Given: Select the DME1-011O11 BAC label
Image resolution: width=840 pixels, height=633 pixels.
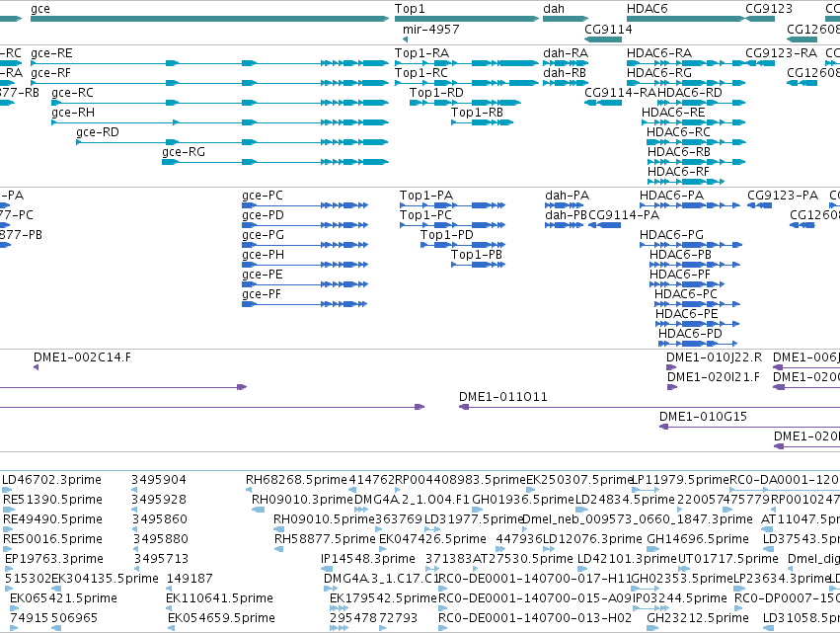Looking at the screenshot, I should point(503,398).
